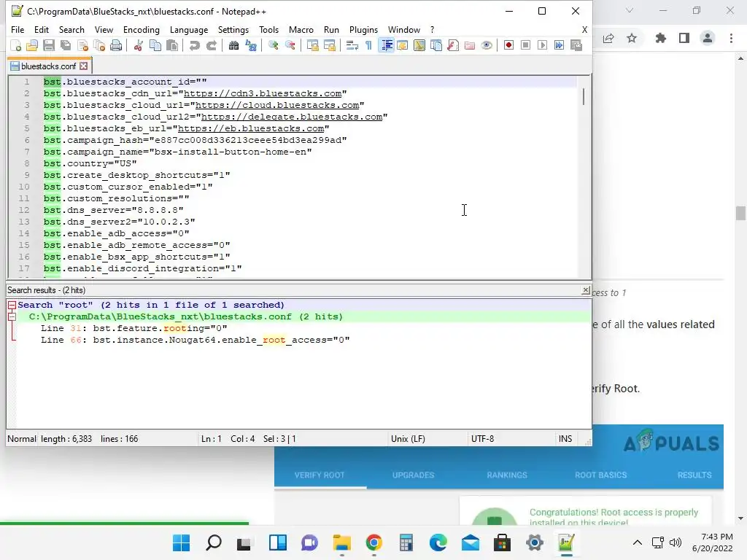Cut selection with the scissors icon

point(139,45)
